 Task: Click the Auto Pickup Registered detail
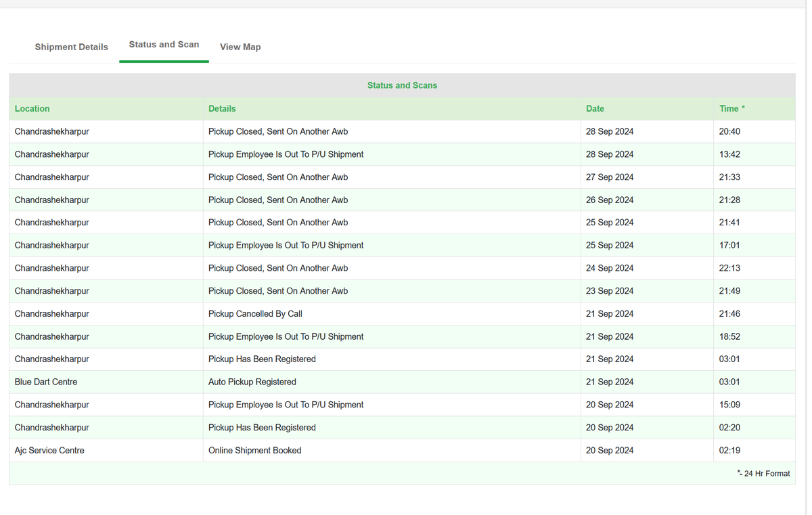(252, 382)
